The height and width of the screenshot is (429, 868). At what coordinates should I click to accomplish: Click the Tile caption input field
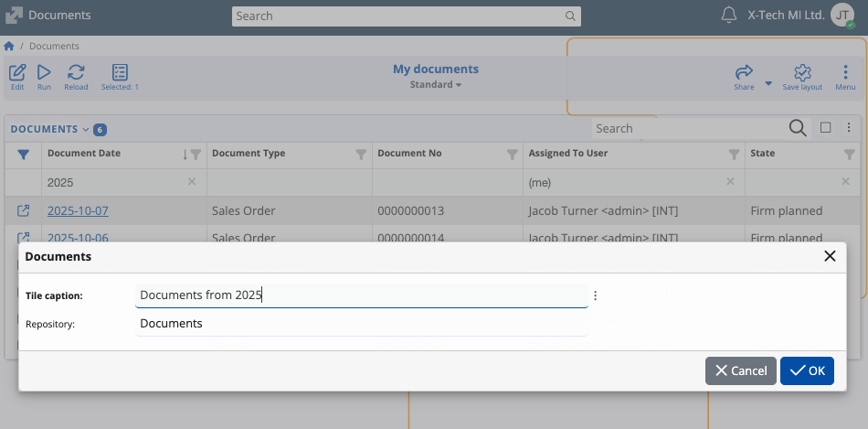click(x=361, y=295)
